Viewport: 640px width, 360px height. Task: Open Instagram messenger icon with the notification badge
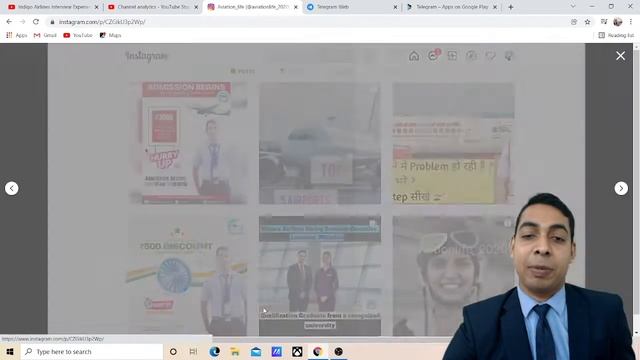pos(433,55)
